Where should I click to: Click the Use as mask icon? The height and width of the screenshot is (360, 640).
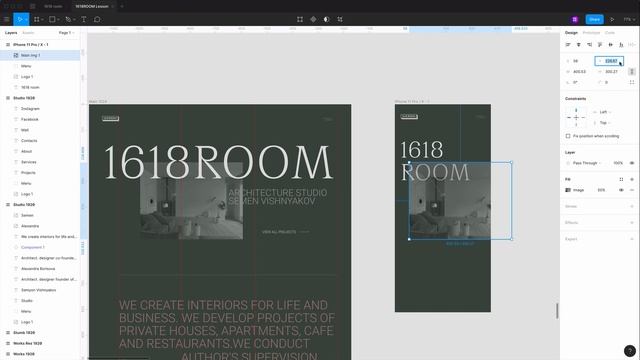coord(327,19)
